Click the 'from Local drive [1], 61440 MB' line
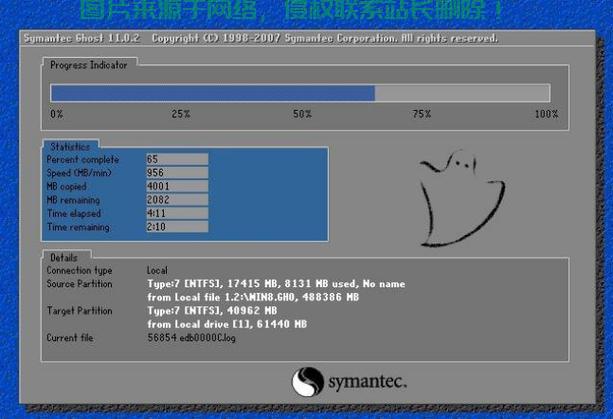This screenshot has width=613, height=419. [227, 324]
